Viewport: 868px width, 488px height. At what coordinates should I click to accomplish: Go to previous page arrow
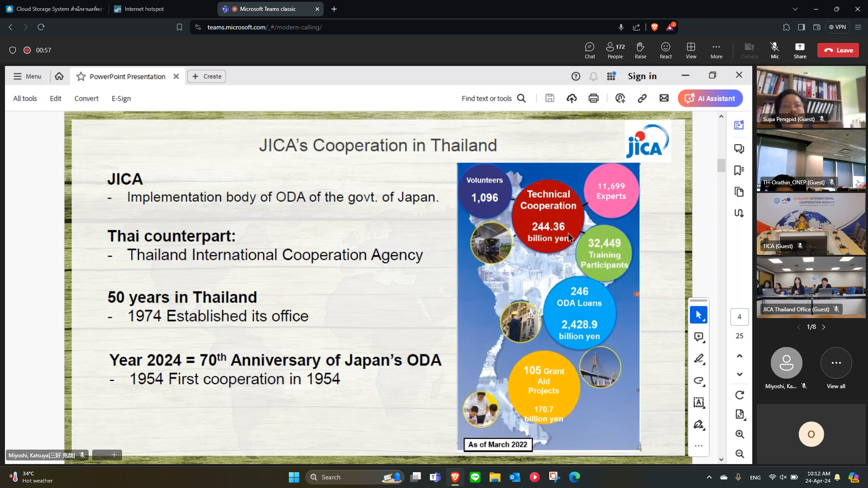click(x=740, y=356)
